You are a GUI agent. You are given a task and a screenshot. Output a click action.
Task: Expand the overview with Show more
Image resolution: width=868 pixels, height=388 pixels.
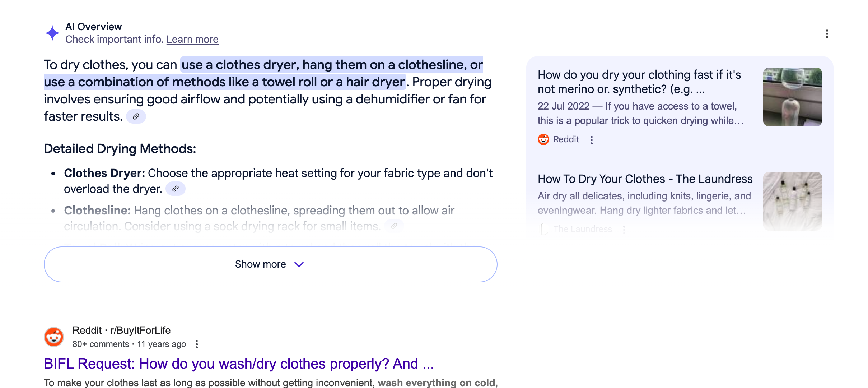point(271,264)
